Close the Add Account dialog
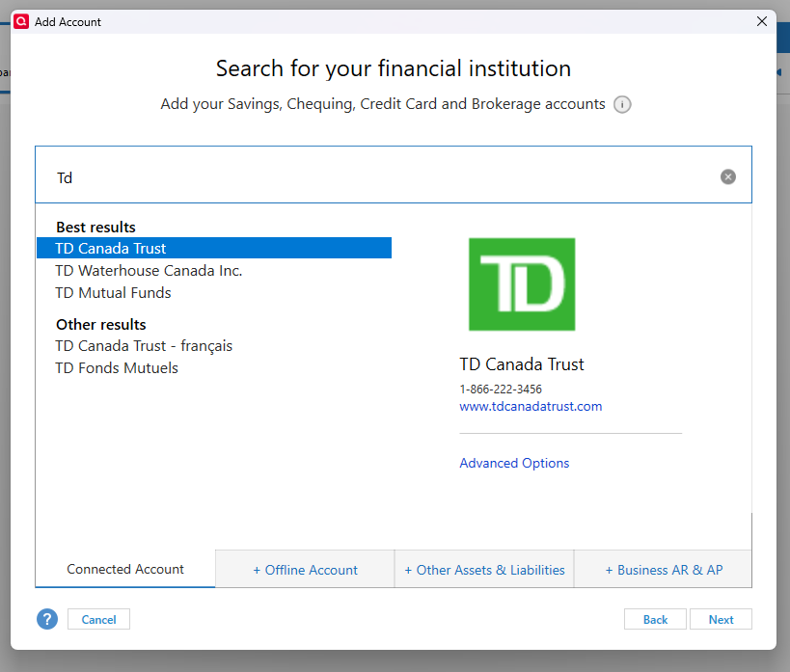 762,21
